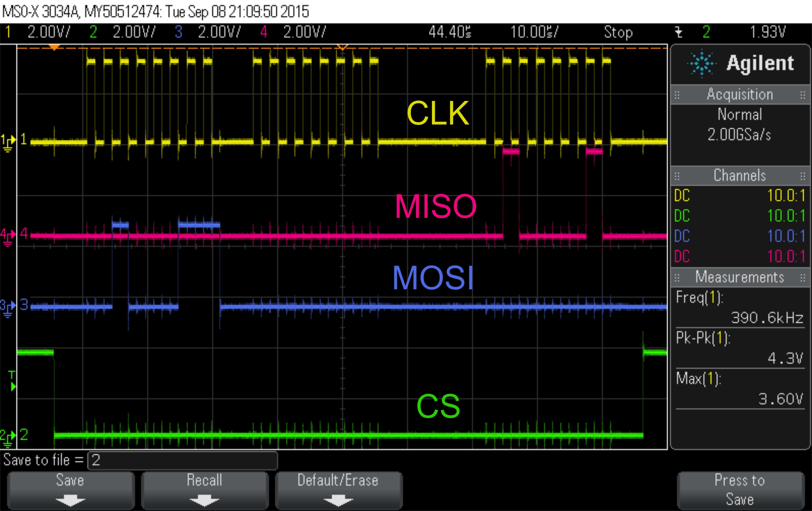Click the magenta DC 10.0:1 channel row

pyautogui.click(x=740, y=256)
